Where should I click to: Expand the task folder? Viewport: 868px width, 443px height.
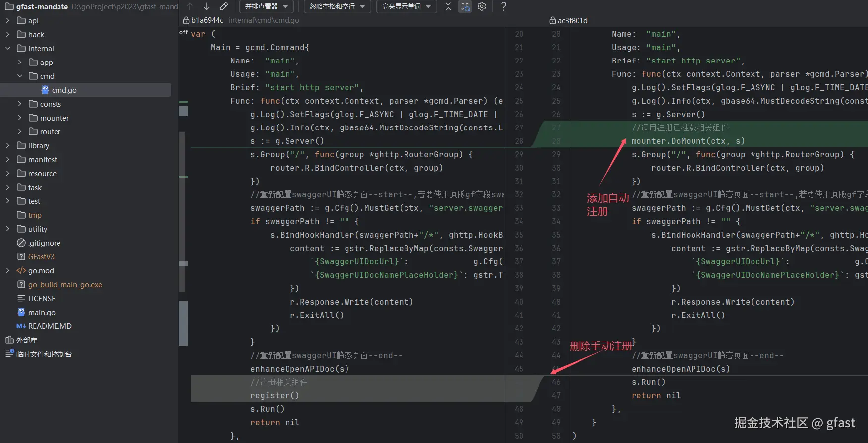7,187
